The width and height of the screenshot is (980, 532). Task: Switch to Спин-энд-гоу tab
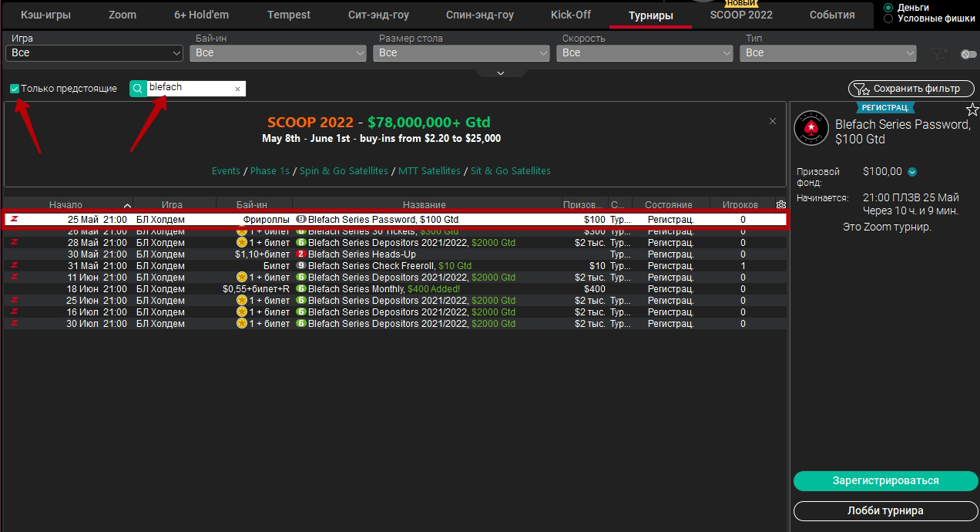481,15
